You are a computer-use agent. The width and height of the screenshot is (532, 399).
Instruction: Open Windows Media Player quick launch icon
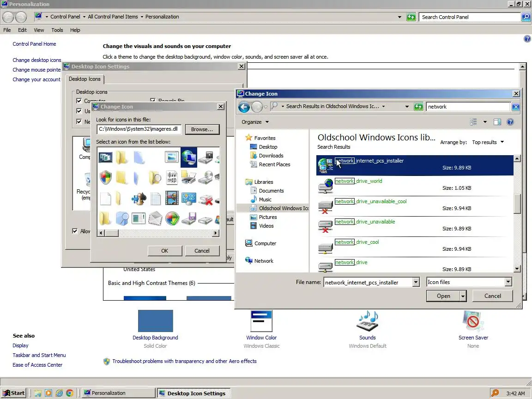48,393
